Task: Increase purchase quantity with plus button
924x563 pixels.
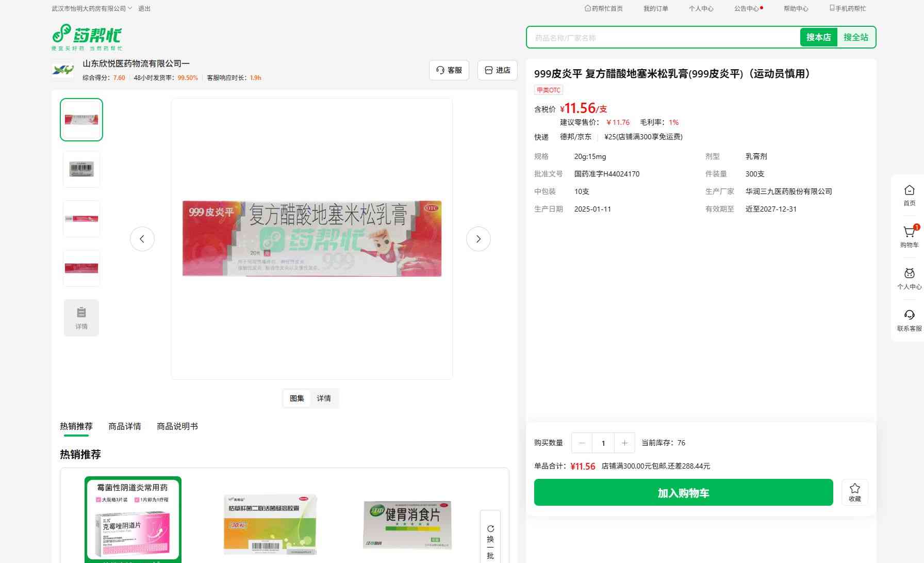Action: point(624,443)
